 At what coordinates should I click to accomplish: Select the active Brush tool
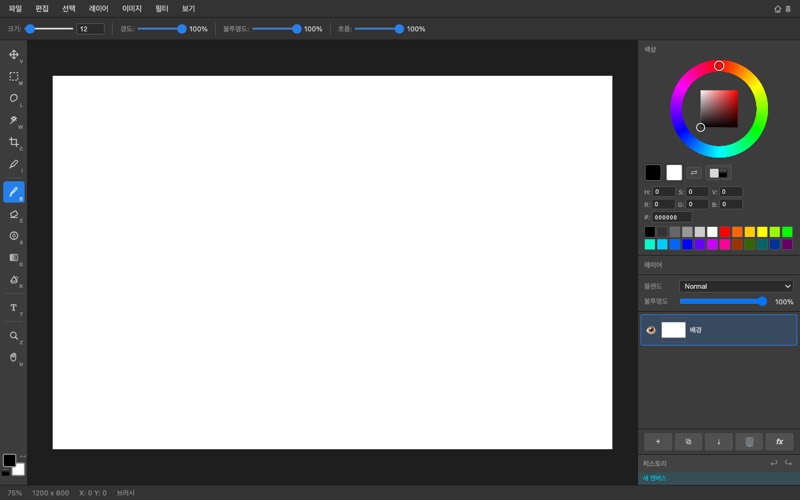(x=14, y=192)
